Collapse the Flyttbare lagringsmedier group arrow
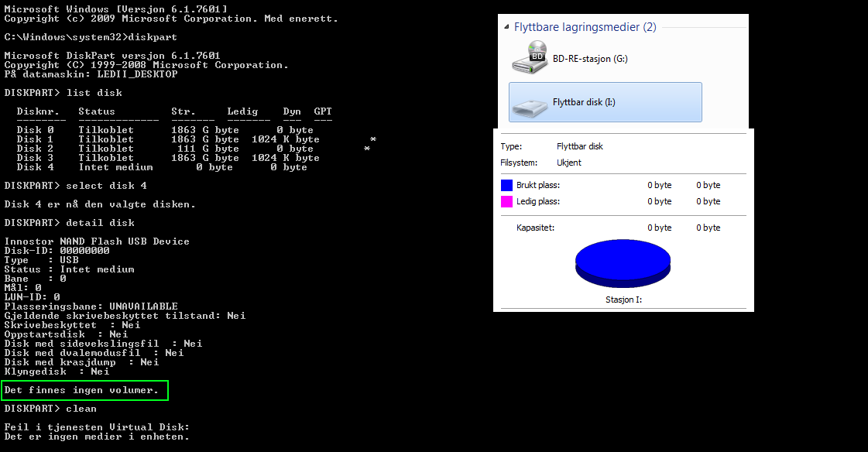This screenshot has width=868, height=452. [x=506, y=26]
